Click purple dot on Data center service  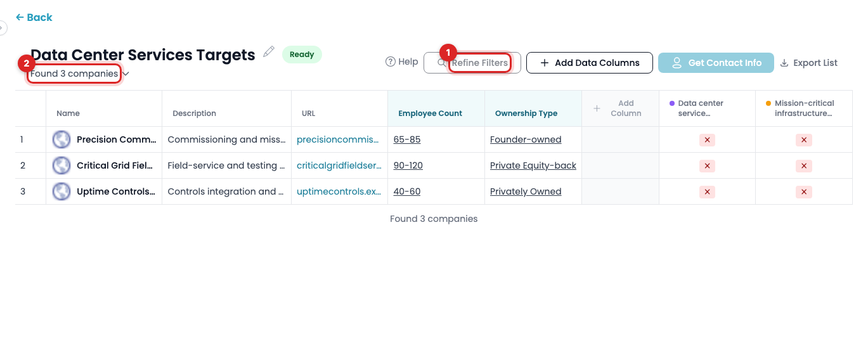pyautogui.click(x=672, y=103)
